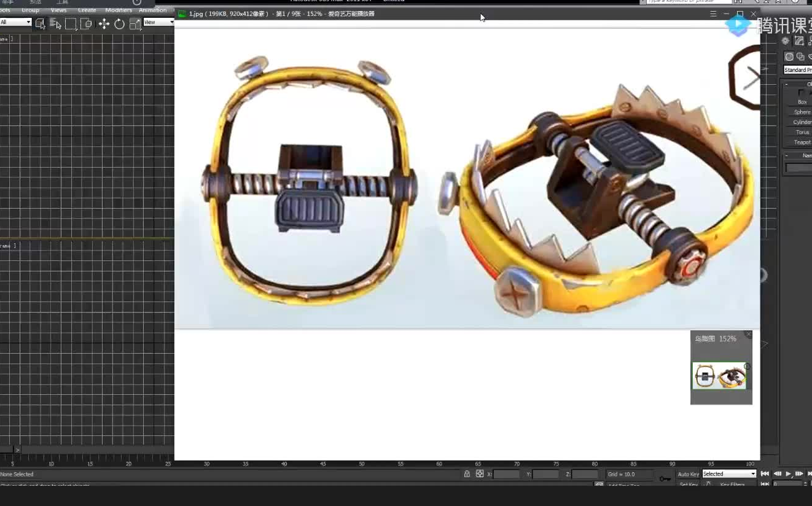
Task: Open the Group menu
Action: coord(30,10)
